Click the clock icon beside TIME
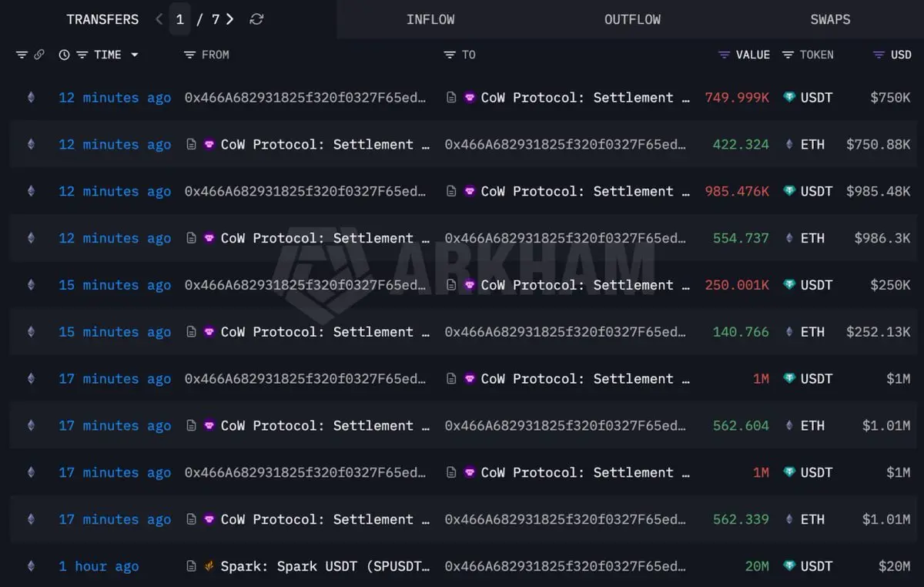Viewport: 924px width, 587px height. [x=64, y=55]
